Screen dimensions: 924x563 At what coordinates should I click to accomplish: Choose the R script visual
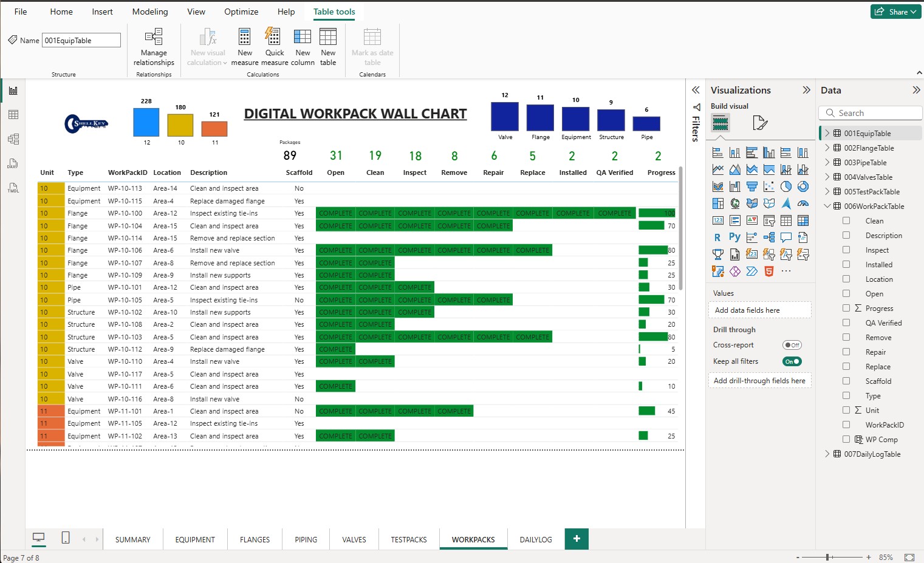[x=717, y=237]
